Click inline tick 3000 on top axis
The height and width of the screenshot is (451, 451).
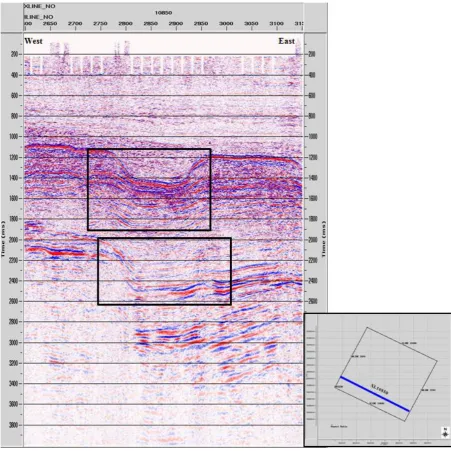pyautogui.click(x=226, y=23)
